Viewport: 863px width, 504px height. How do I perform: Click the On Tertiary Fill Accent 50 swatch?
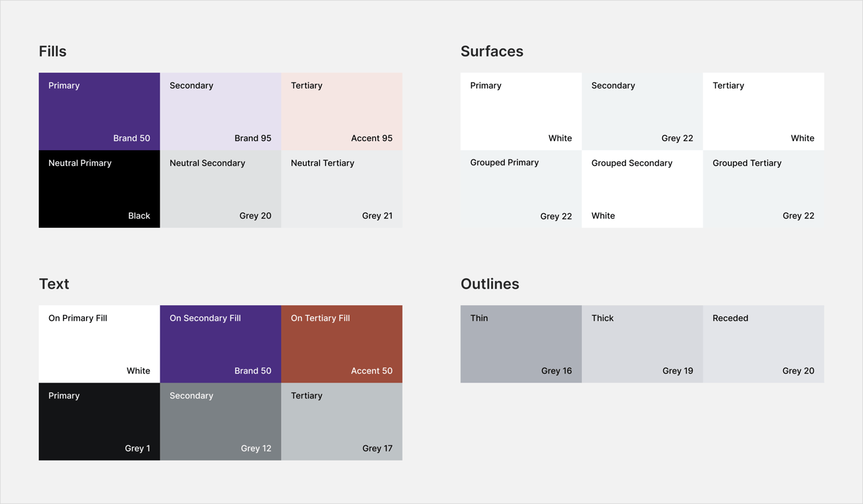click(x=342, y=344)
